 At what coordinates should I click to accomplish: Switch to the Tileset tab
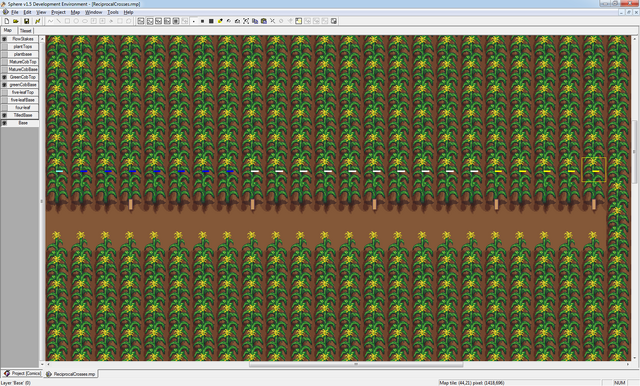(25, 31)
